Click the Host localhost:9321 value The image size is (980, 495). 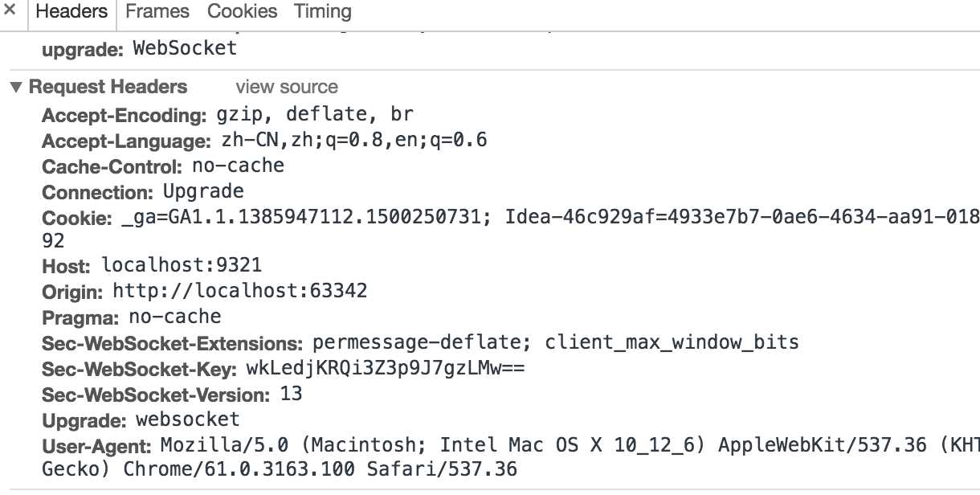point(182,265)
